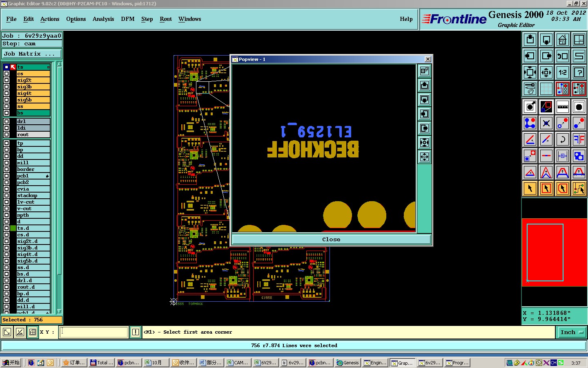Select the net select arrow tool

coord(579,188)
